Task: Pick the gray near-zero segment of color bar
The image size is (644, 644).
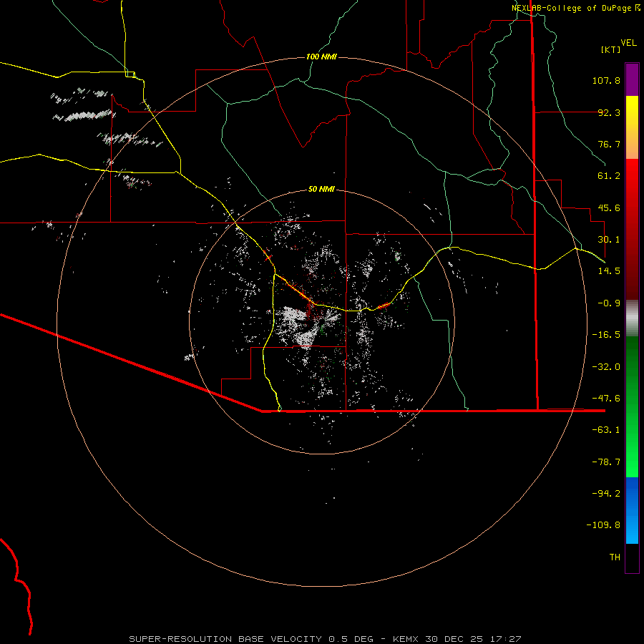Action: (x=632, y=318)
